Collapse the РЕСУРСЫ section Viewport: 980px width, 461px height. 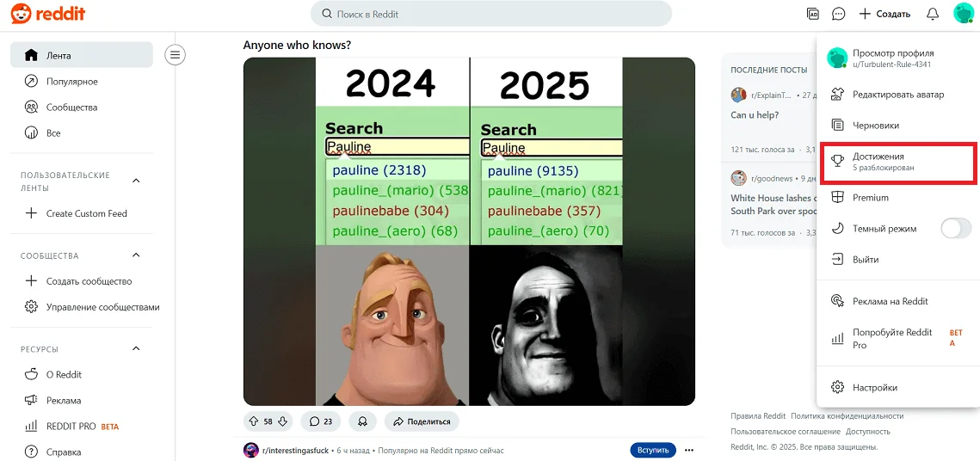136,348
